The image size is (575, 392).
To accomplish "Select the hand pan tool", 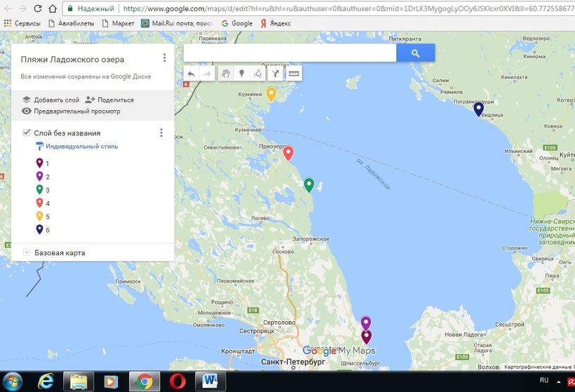I will 226,73.
